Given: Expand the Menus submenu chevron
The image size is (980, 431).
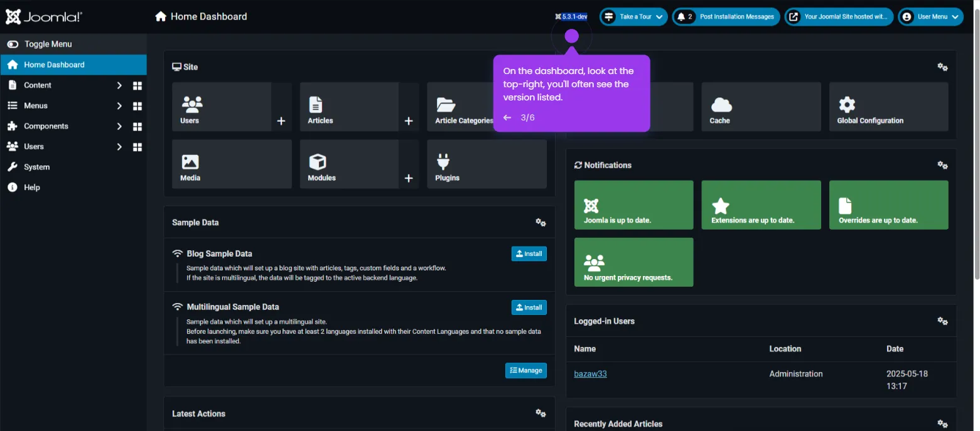Looking at the screenshot, I should coord(119,106).
